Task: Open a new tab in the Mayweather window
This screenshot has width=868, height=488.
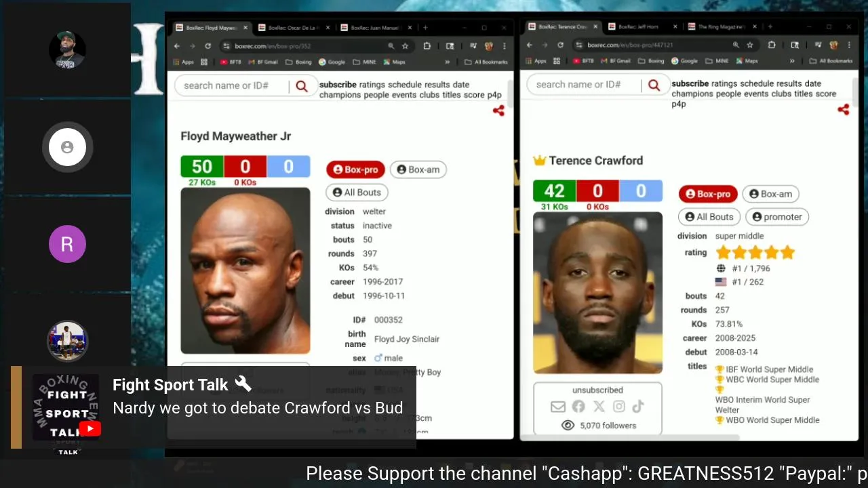Action: (x=425, y=28)
